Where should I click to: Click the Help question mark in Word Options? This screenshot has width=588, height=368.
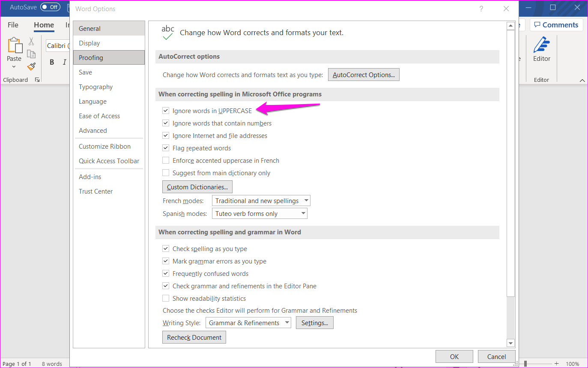coord(481,9)
